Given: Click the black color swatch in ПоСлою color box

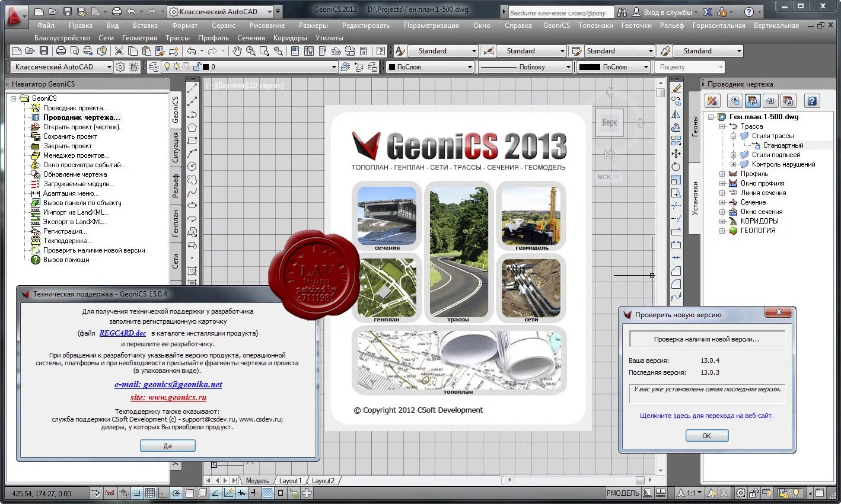Looking at the screenshot, I should (392, 67).
